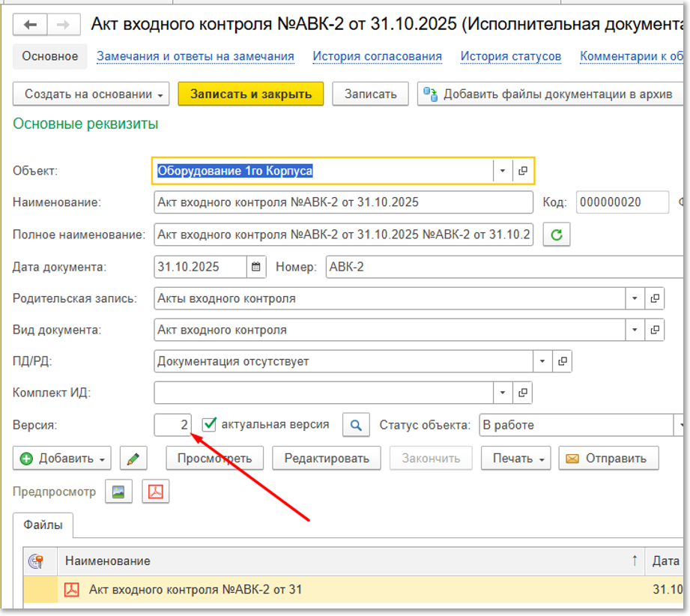Viewport: 690px width, 616px height.
Task: Click the back navigation arrow
Action: pyautogui.click(x=31, y=25)
